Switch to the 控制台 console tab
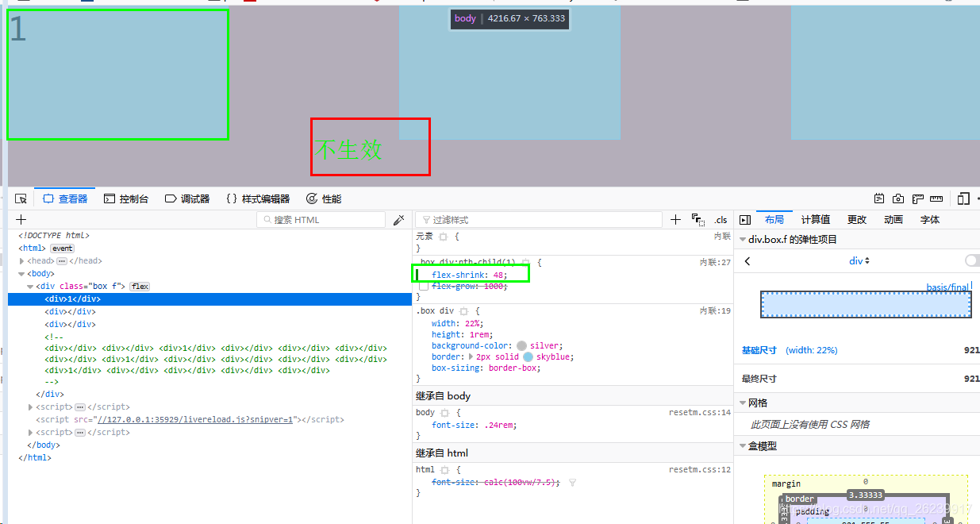This screenshot has width=980, height=524. coord(126,199)
